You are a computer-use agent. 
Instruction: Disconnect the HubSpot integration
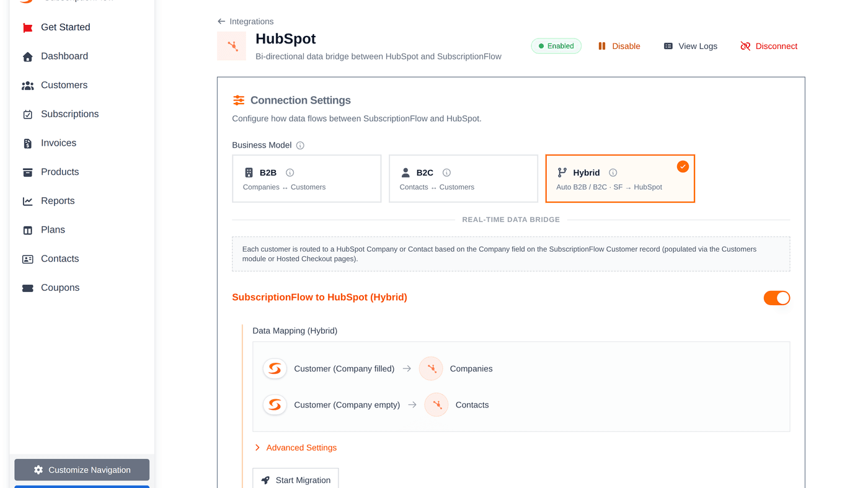pyautogui.click(x=769, y=47)
